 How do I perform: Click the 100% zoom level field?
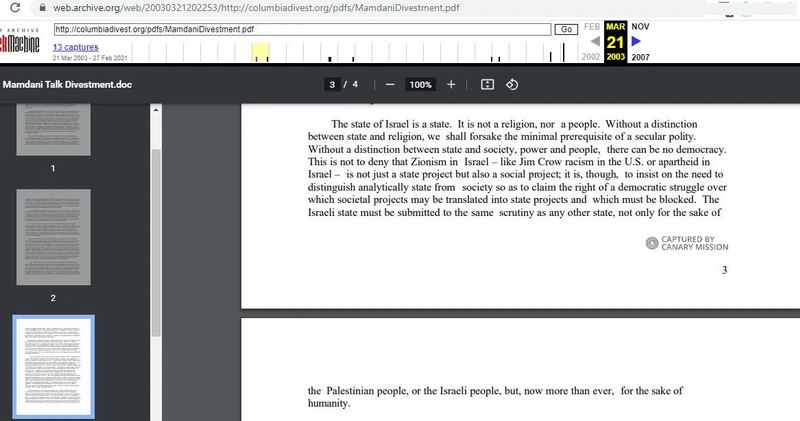tap(420, 85)
